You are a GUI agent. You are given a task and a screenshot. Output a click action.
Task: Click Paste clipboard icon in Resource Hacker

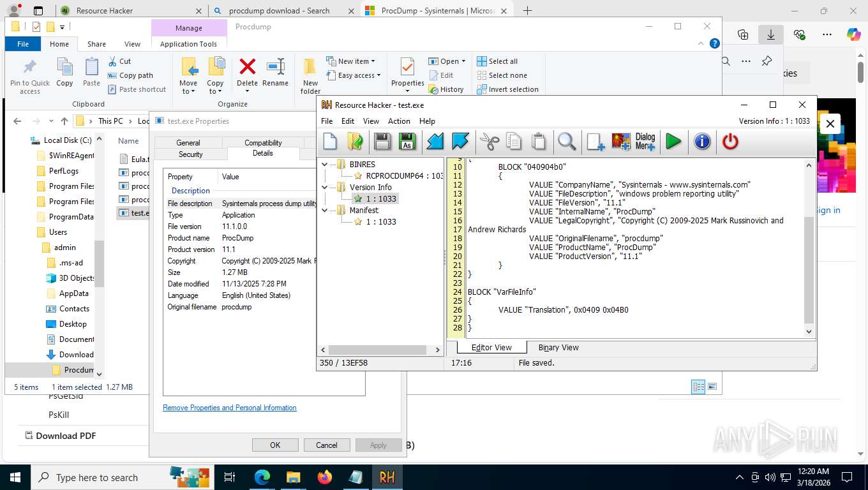click(x=539, y=142)
